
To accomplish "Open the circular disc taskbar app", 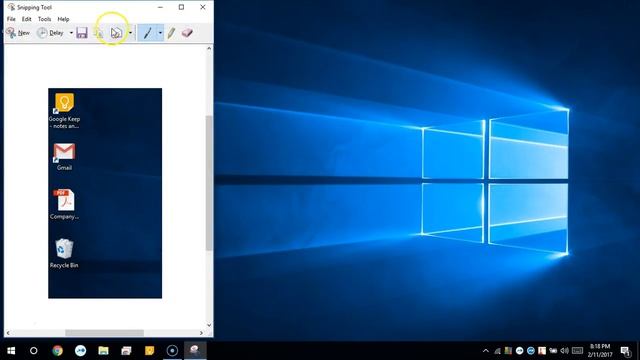I will (172, 351).
